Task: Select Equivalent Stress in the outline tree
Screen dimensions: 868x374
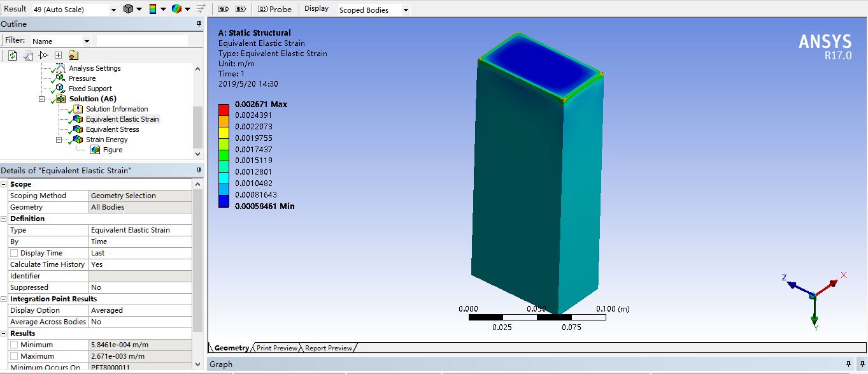Action: click(112, 129)
